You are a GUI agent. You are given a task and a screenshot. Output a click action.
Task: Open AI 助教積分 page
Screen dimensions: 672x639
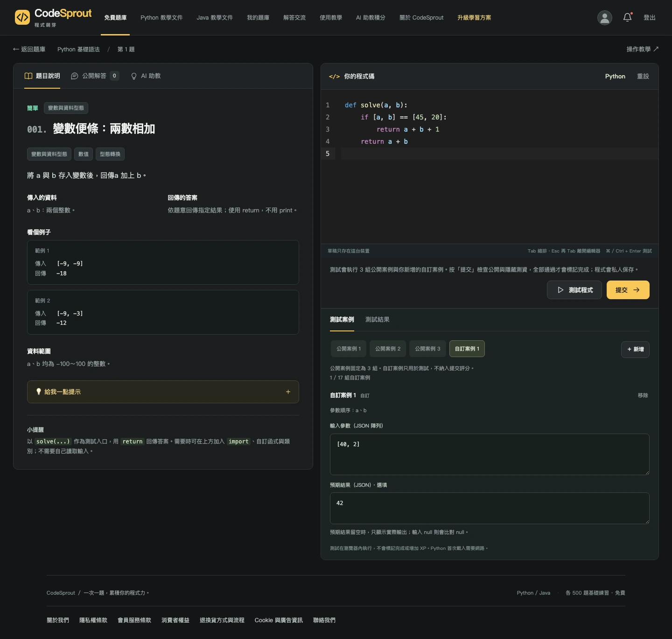coord(371,18)
